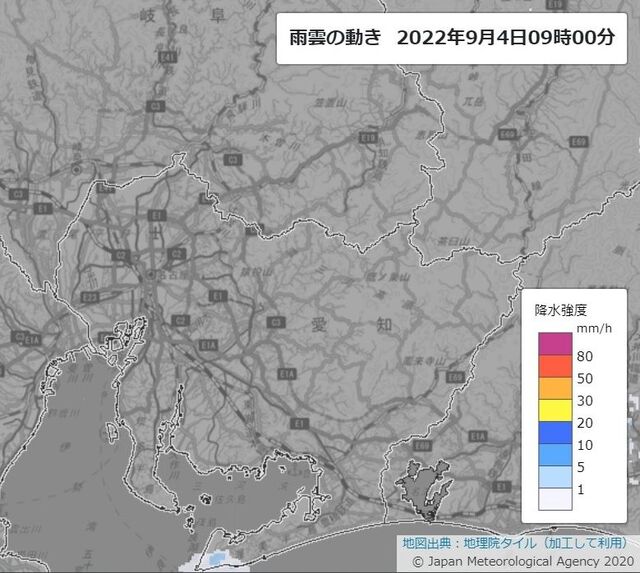Click the 猿投山 mountain label
This screenshot has width=640, height=573.
(258, 272)
